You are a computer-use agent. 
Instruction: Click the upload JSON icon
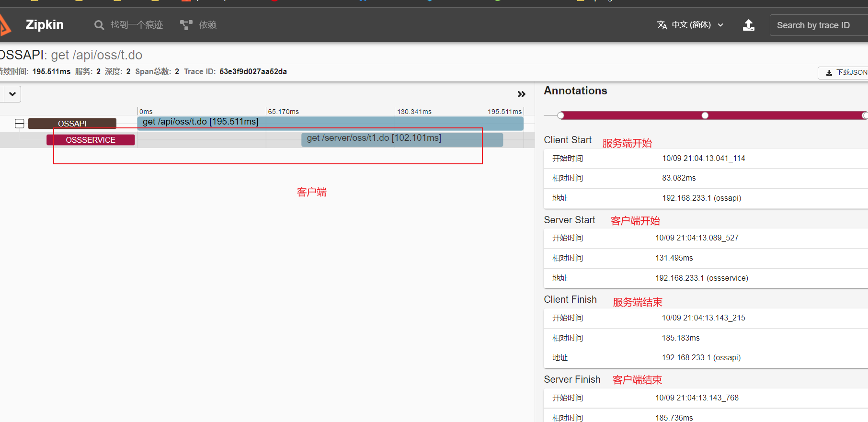[749, 25]
